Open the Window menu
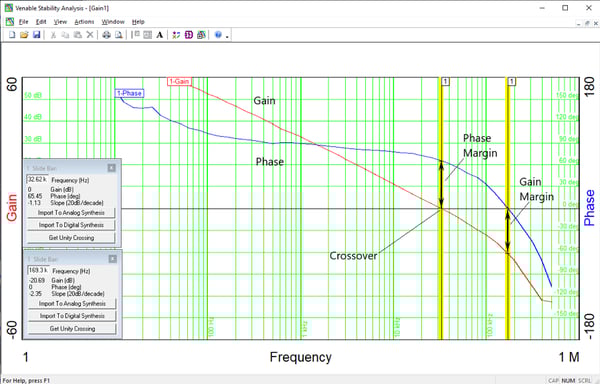This screenshot has width=600, height=384. 113,22
